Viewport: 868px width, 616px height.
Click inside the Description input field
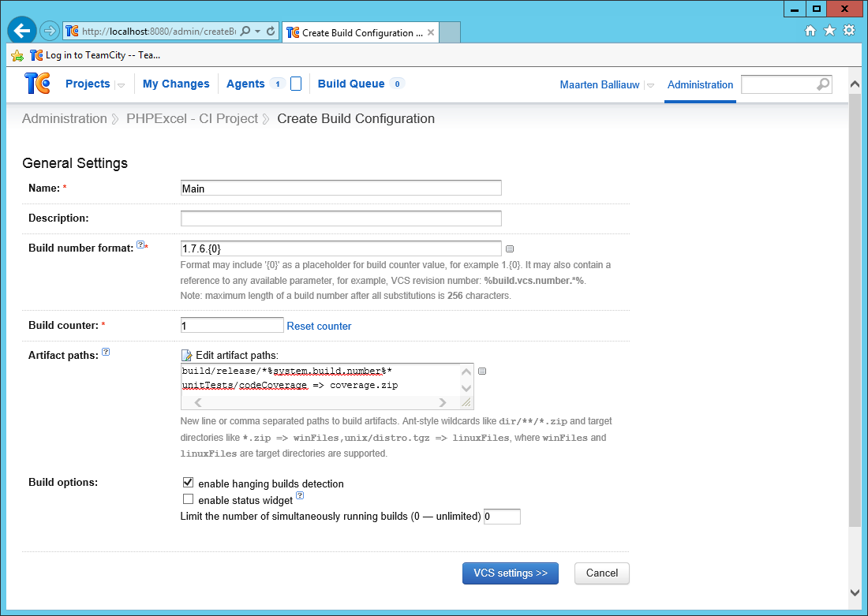(x=339, y=218)
